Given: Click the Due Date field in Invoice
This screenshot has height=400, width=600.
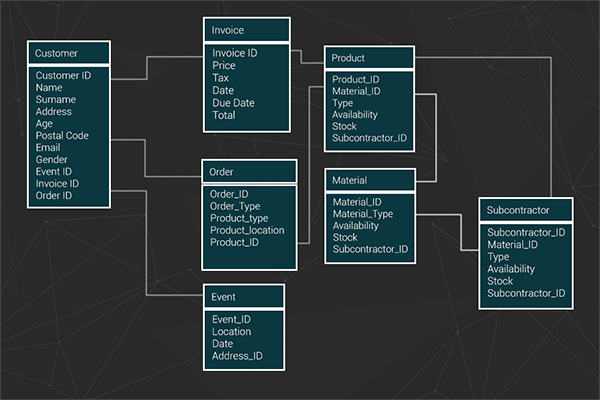Looking at the screenshot, I should click(234, 103).
